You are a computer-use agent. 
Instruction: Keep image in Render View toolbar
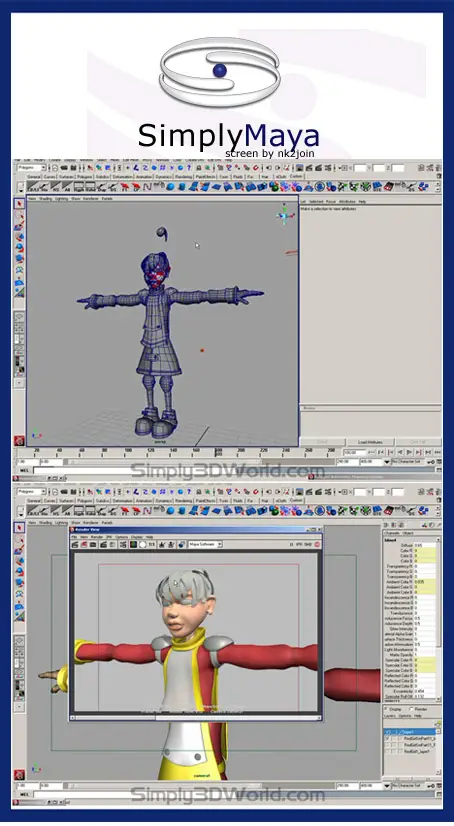click(162, 544)
